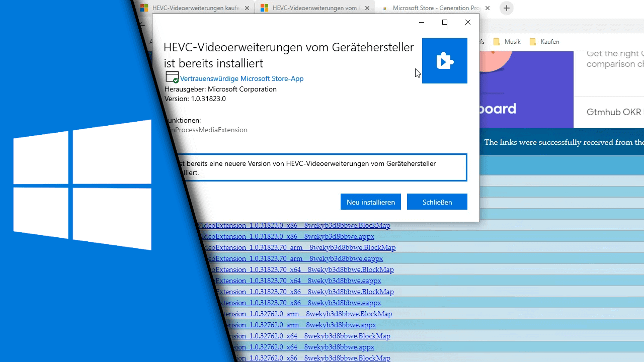
Task: Maximize the app installer dialog window
Action: coord(444,22)
